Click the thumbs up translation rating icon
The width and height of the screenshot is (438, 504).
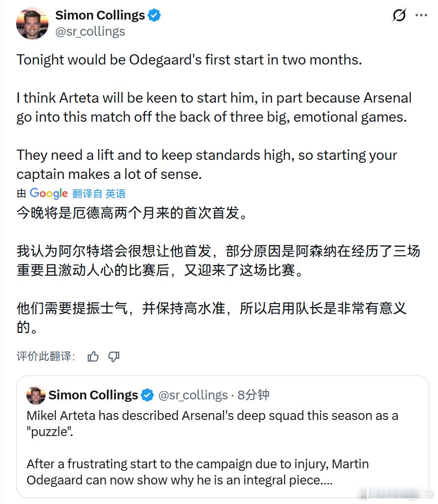coord(93,357)
